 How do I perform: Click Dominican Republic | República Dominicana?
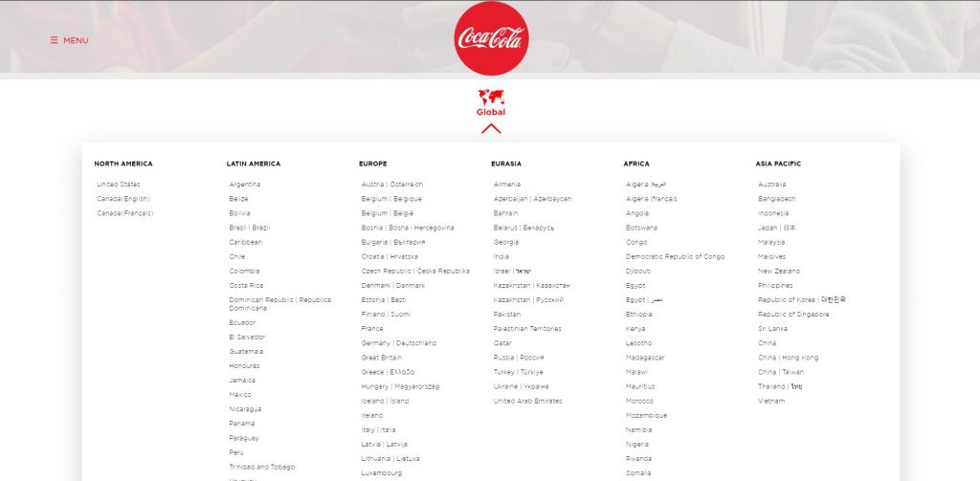click(x=280, y=304)
